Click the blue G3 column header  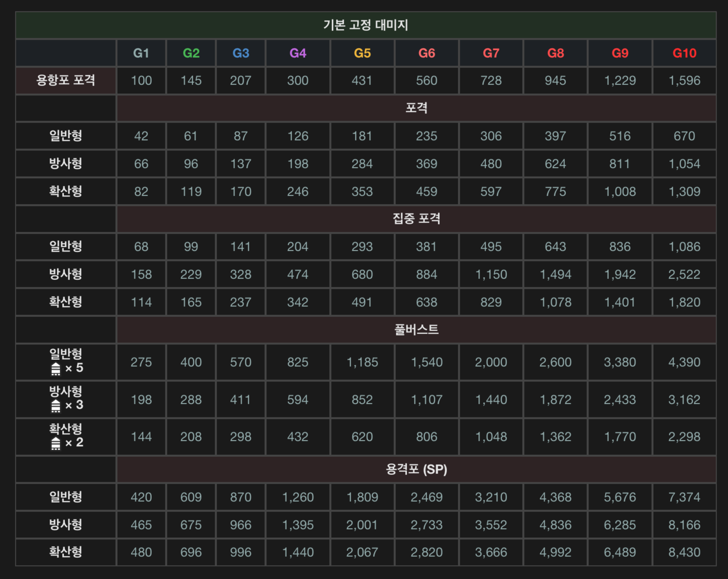click(x=241, y=53)
